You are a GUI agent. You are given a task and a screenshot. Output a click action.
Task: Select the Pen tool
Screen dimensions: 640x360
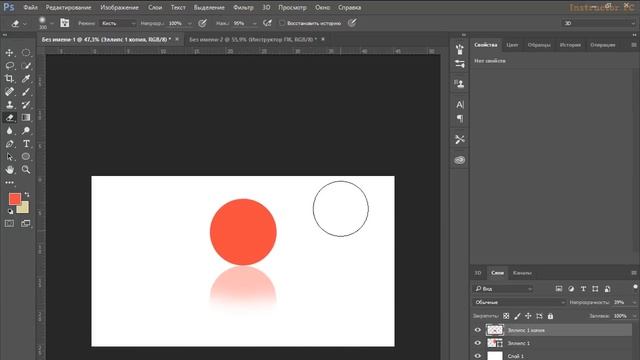click(x=9, y=144)
